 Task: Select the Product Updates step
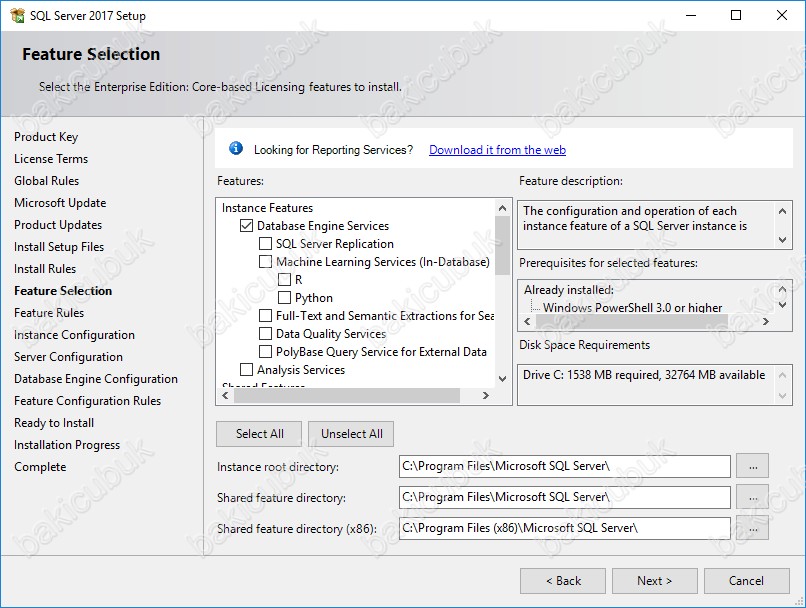pos(58,225)
